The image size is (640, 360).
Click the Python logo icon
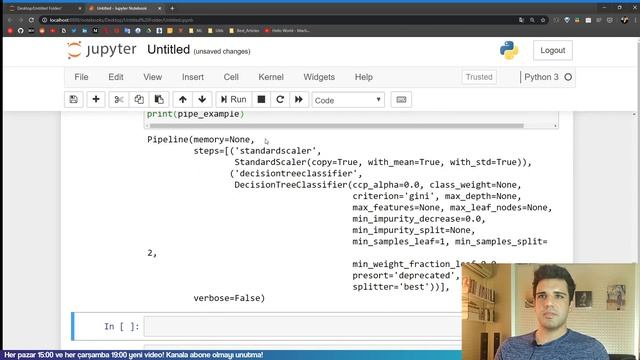pos(509,50)
